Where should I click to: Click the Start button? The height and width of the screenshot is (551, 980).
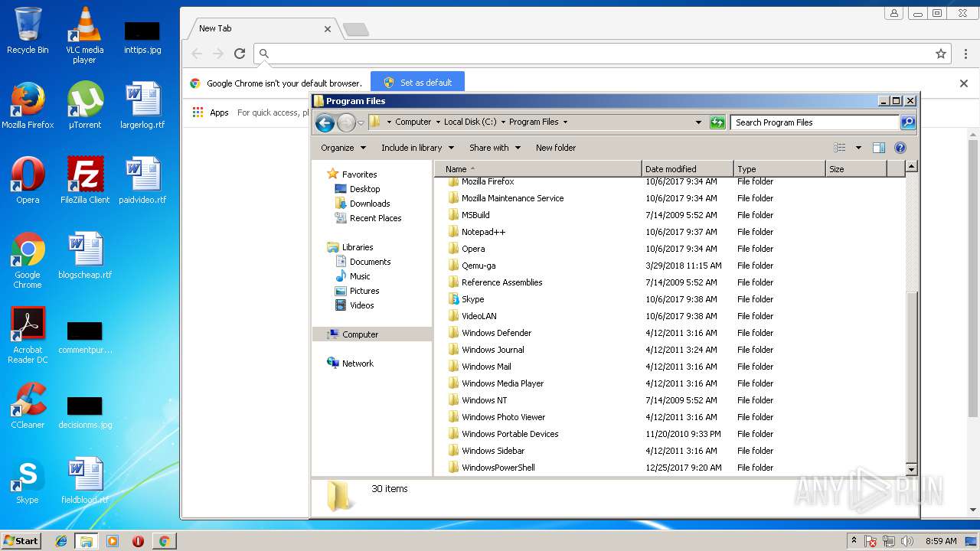tap(21, 541)
